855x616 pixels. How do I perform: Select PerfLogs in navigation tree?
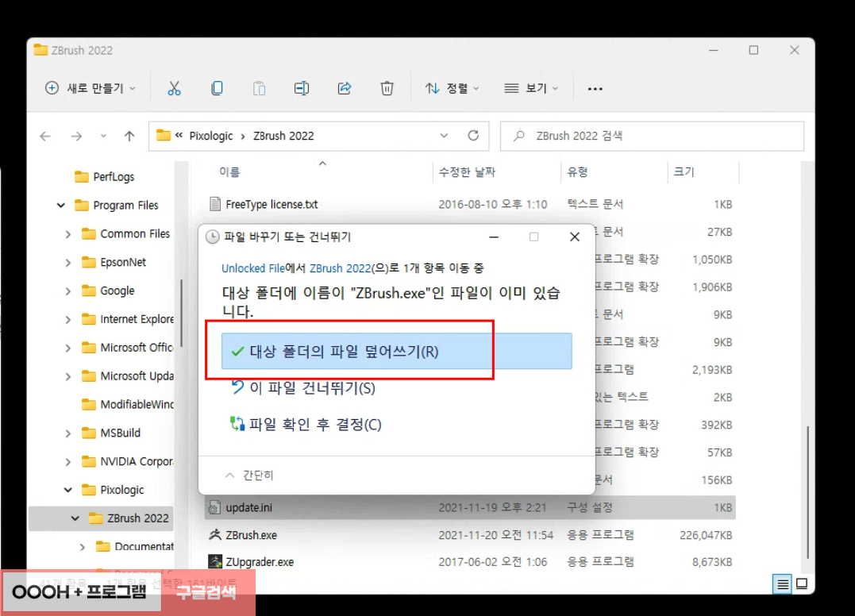tap(114, 176)
